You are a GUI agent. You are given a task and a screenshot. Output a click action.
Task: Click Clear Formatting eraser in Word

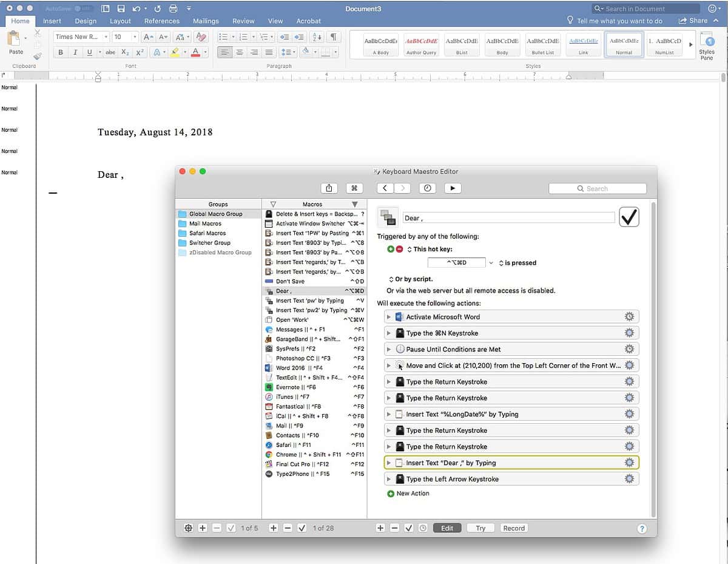click(x=201, y=37)
